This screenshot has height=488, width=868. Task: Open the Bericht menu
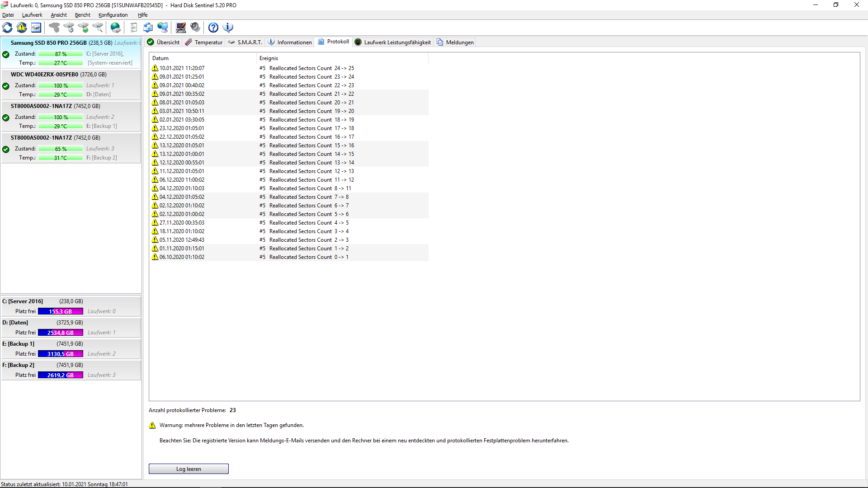pos(83,15)
